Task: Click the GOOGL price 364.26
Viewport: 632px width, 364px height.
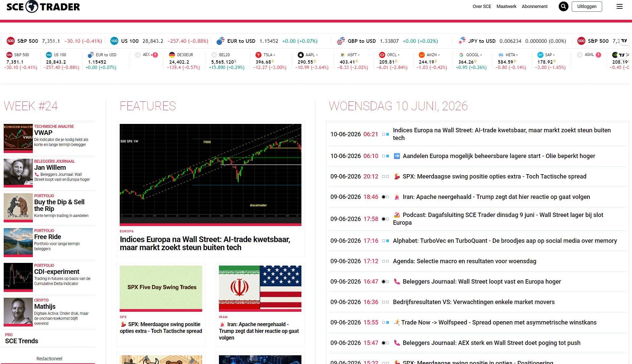Action: coord(466,62)
